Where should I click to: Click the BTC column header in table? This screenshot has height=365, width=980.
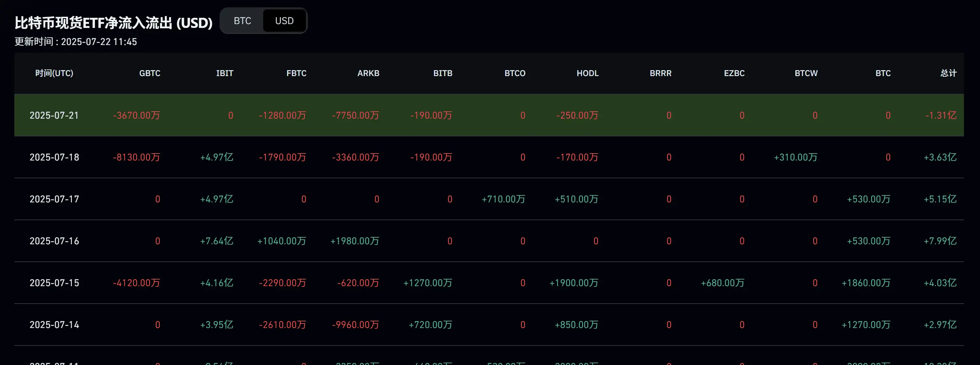click(x=883, y=73)
